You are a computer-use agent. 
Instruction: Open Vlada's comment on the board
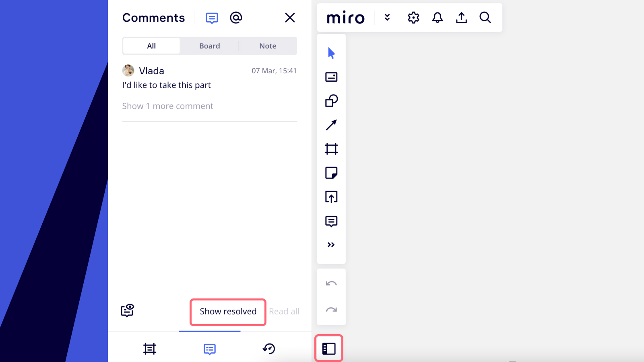[166, 85]
